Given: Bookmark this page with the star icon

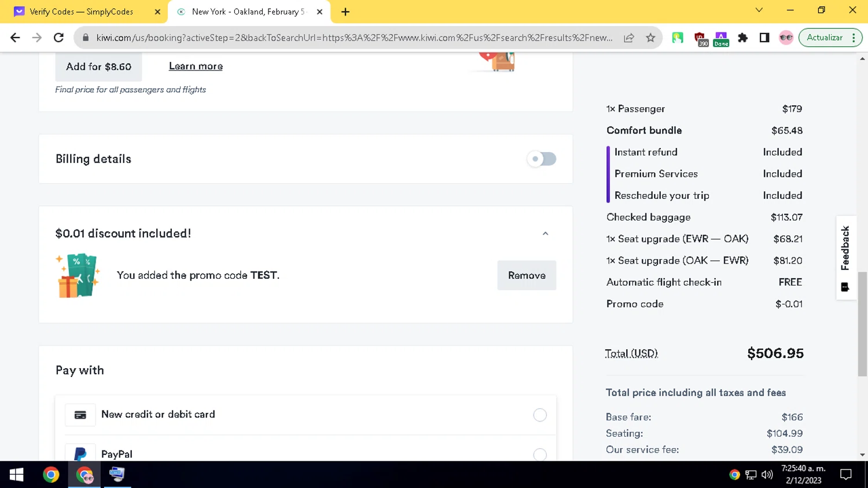Looking at the screenshot, I should (650, 38).
